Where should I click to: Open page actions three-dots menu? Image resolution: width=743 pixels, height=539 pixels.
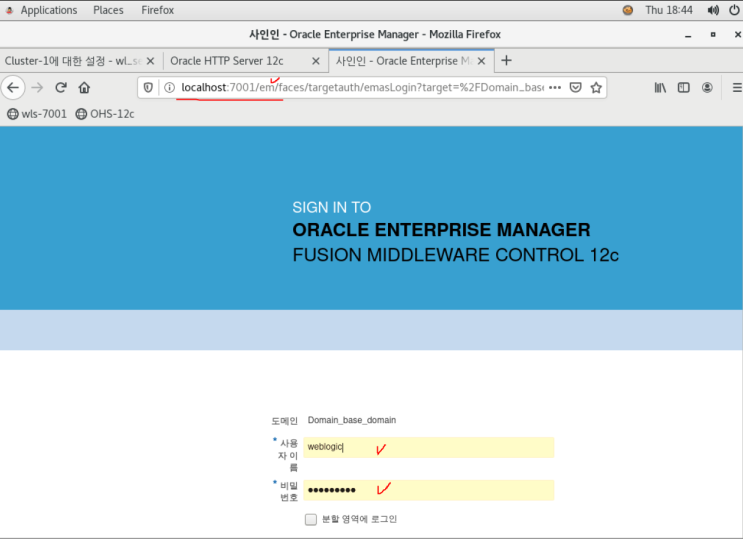click(x=555, y=88)
